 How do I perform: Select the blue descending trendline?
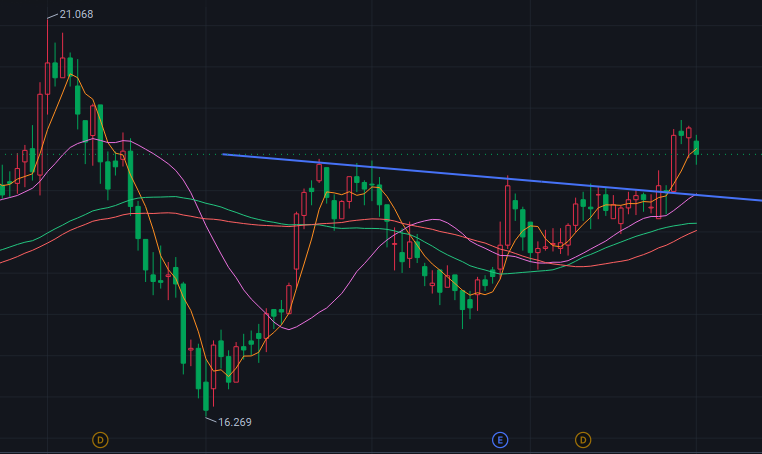(491, 177)
